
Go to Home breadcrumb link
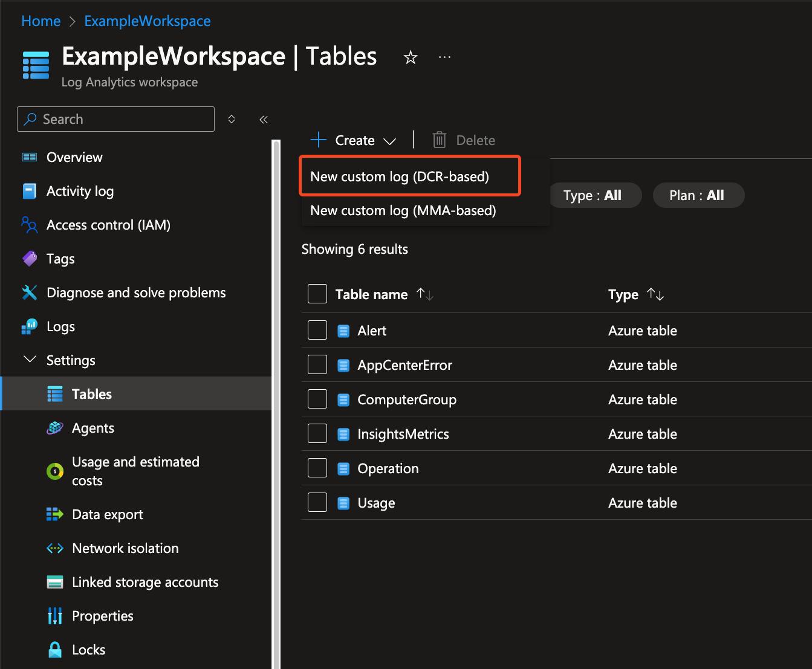click(41, 21)
